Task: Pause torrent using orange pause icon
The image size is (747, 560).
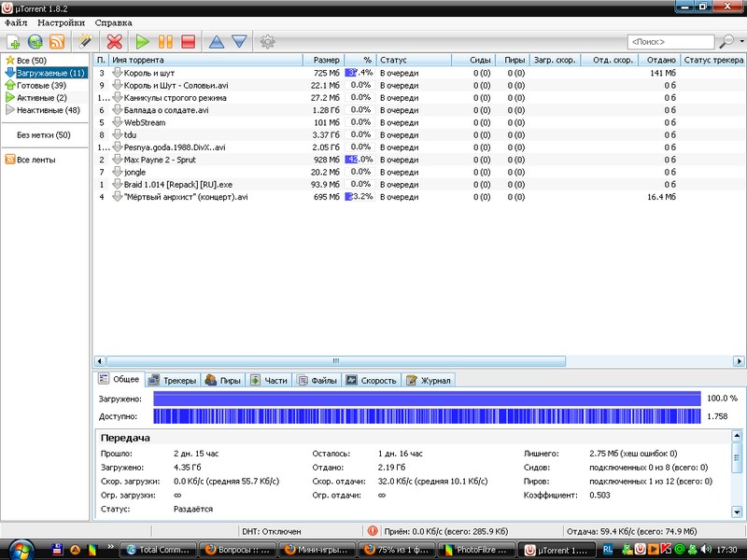Action: tap(165, 42)
